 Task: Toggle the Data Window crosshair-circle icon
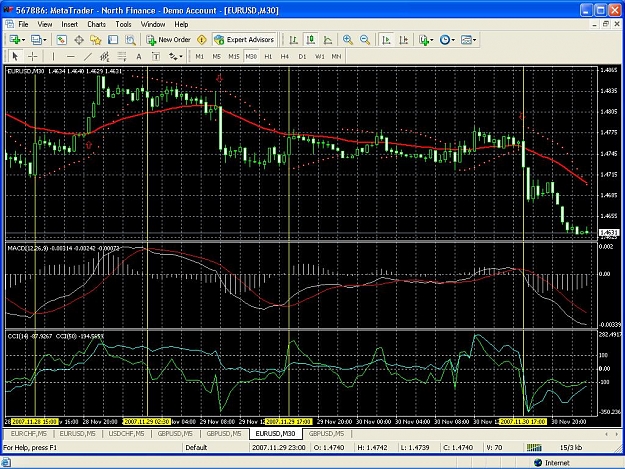pyautogui.click(x=79, y=39)
